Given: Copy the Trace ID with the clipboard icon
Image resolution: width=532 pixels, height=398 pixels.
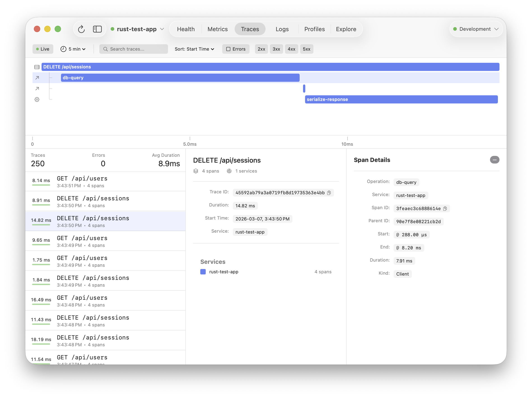Looking at the screenshot, I should point(329,193).
